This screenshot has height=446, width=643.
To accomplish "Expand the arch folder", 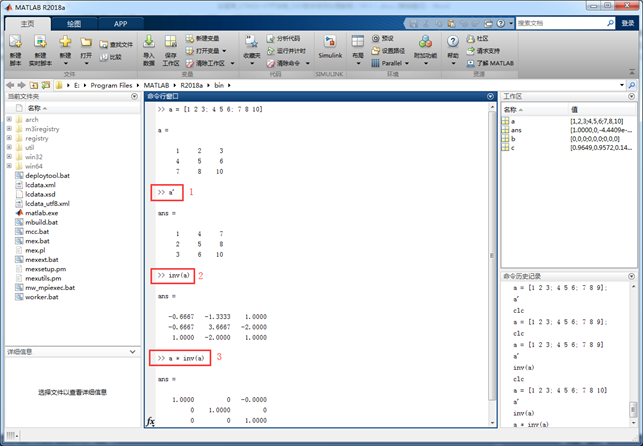I will (x=9, y=119).
